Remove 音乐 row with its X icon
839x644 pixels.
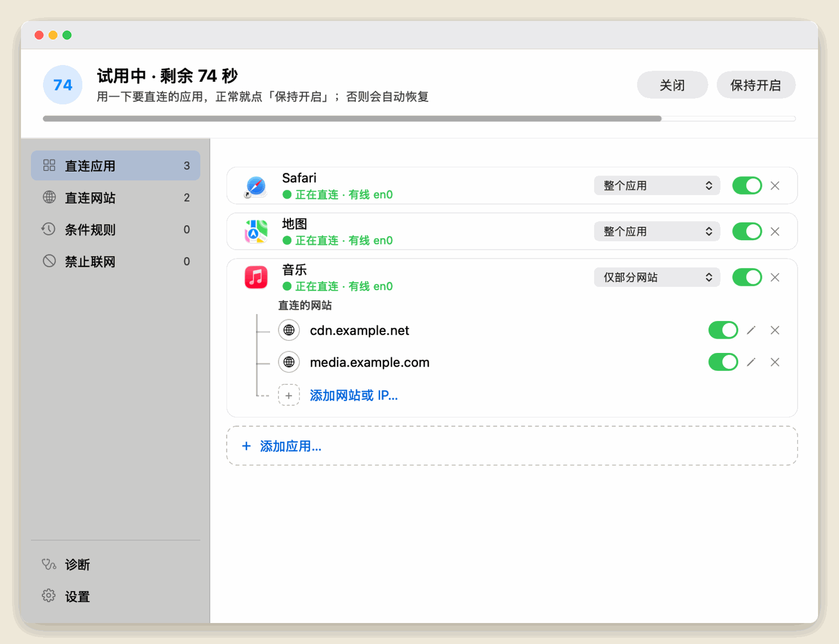[x=775, y=277]
